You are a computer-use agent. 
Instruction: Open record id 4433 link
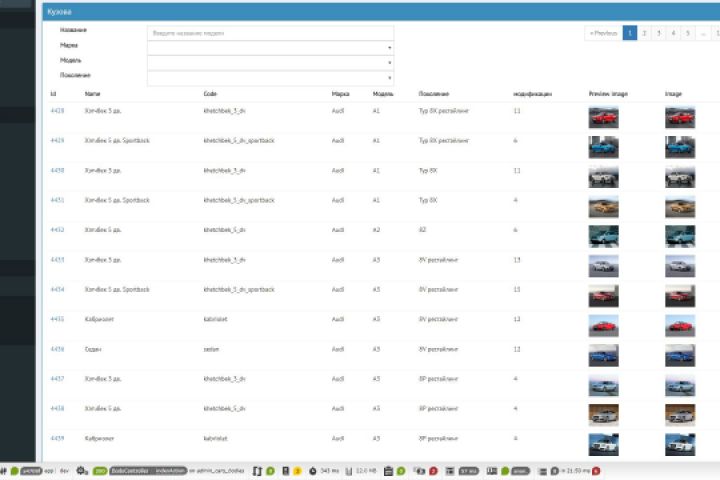point(57,260)
